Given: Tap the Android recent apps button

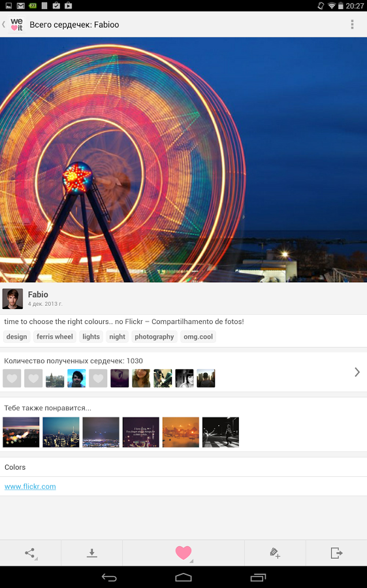Looking at the screenshot, I should tap(258, 578).
